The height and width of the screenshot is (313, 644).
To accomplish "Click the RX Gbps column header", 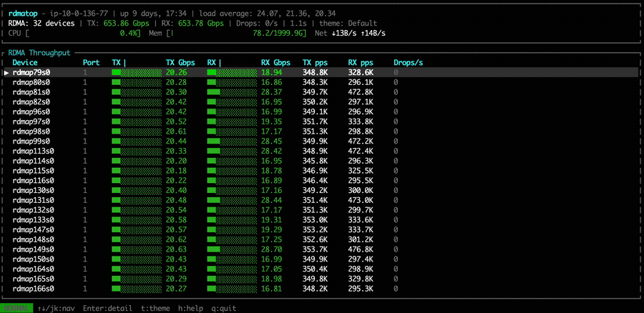I will click(275, 63).
